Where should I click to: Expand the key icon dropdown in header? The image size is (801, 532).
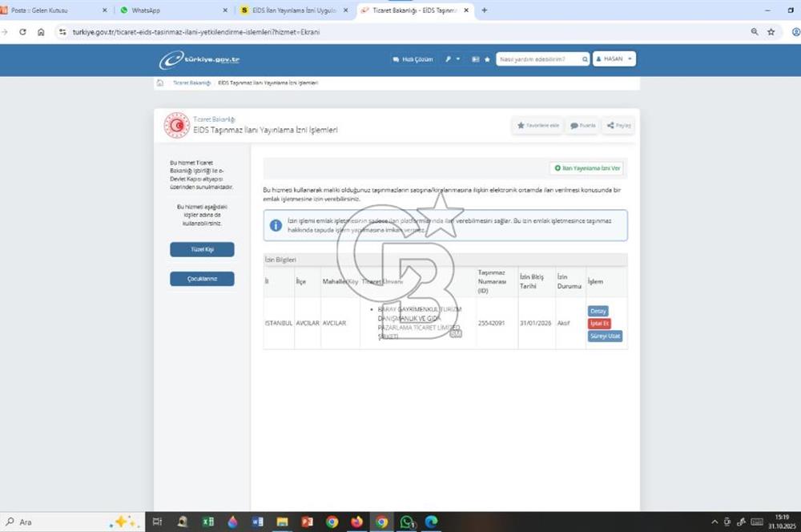point(453,59)
